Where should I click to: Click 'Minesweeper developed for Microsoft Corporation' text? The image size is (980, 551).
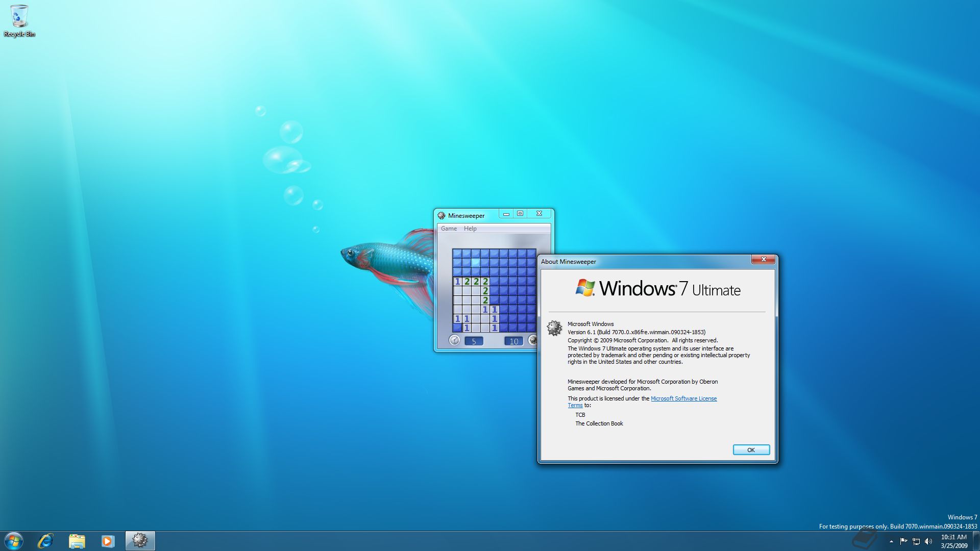(643, 385)
